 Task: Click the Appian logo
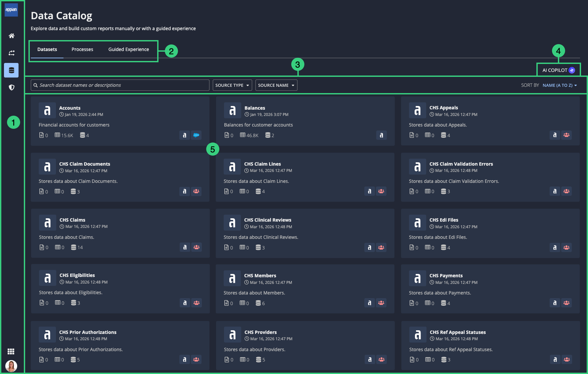(11, 10)
